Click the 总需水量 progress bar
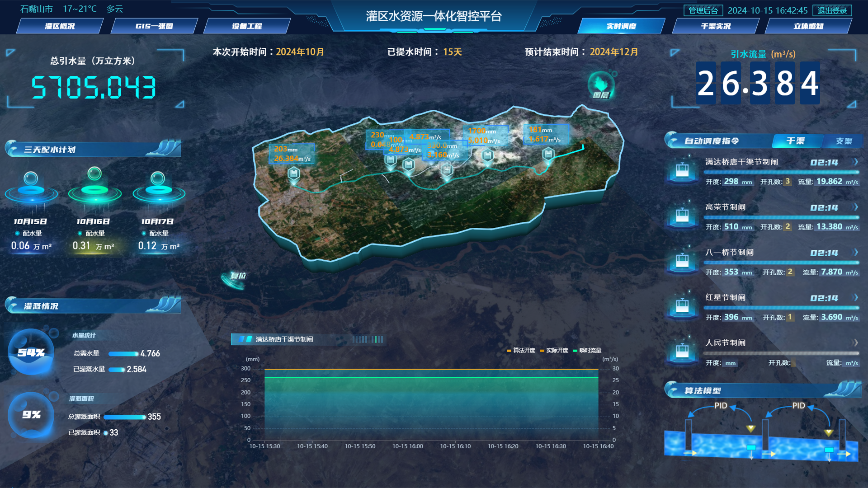The width and height of the screenshot is (868, 488). 123,354
